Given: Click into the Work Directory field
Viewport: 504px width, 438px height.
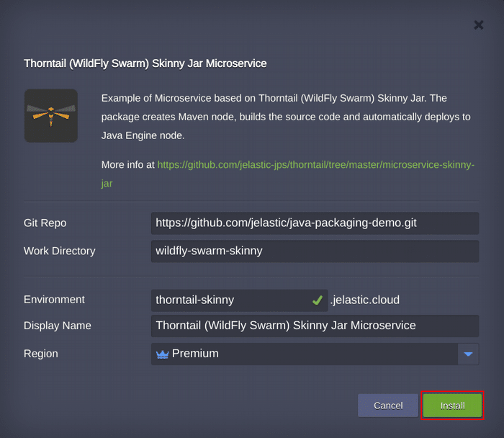Looking at the screenshot, I should tap(315, 251).
